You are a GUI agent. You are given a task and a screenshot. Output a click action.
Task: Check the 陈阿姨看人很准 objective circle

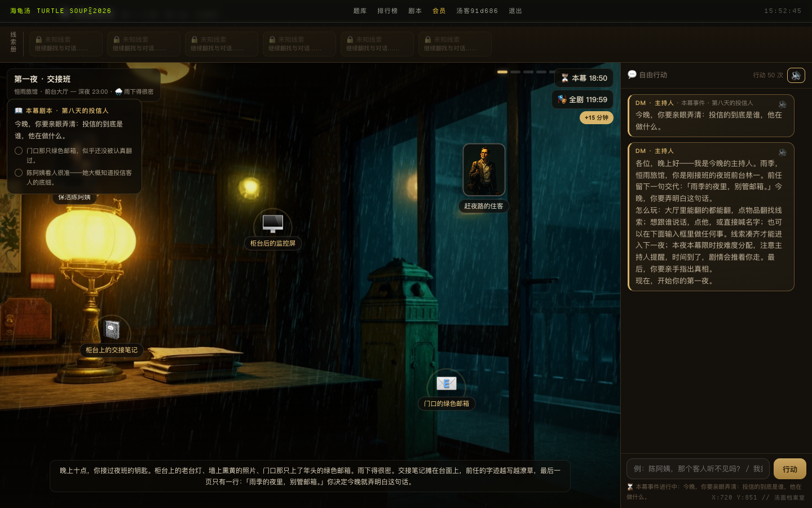point(19,173)
